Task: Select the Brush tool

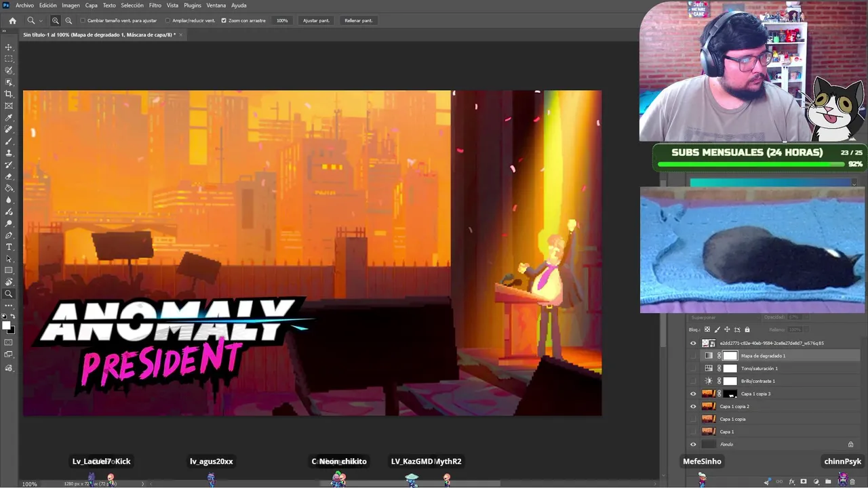Action: tap(9, 141)
